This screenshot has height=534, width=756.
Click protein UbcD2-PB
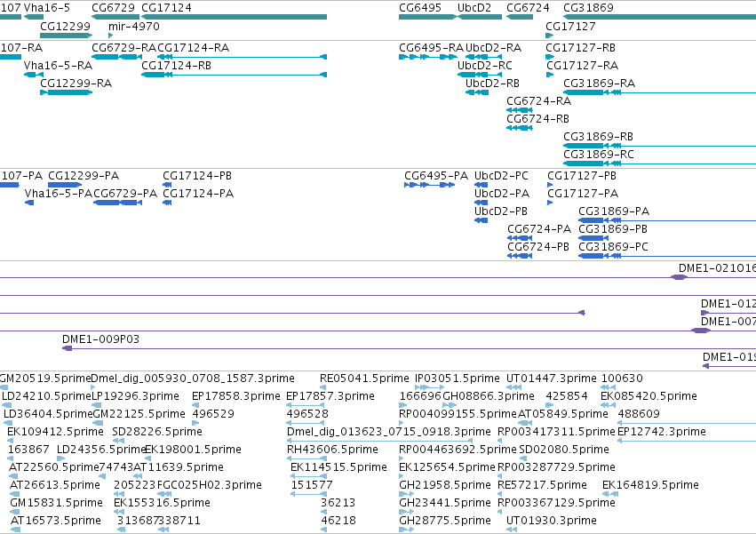click(x=481, y=220)
